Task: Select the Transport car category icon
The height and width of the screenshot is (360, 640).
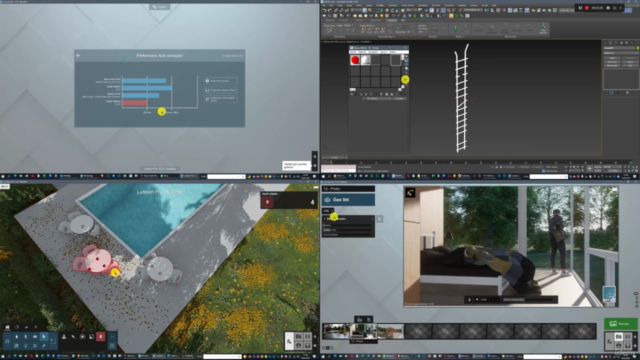Action: 35,337
